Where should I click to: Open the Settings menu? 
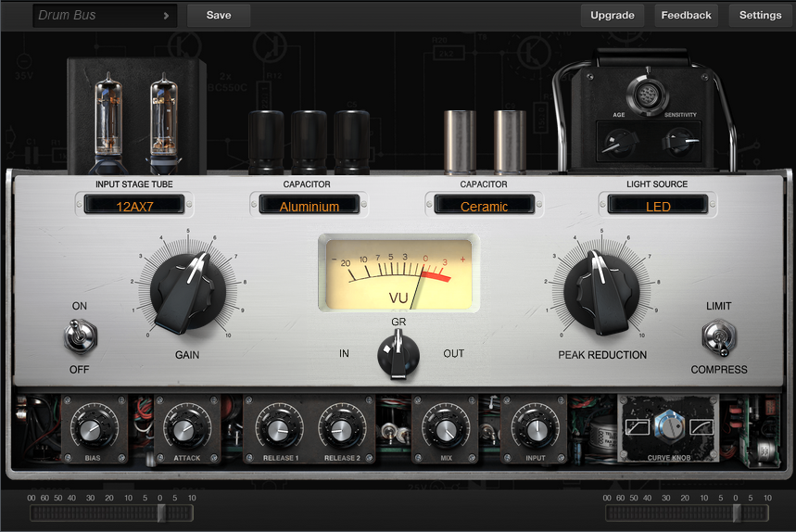click(760, 15)
